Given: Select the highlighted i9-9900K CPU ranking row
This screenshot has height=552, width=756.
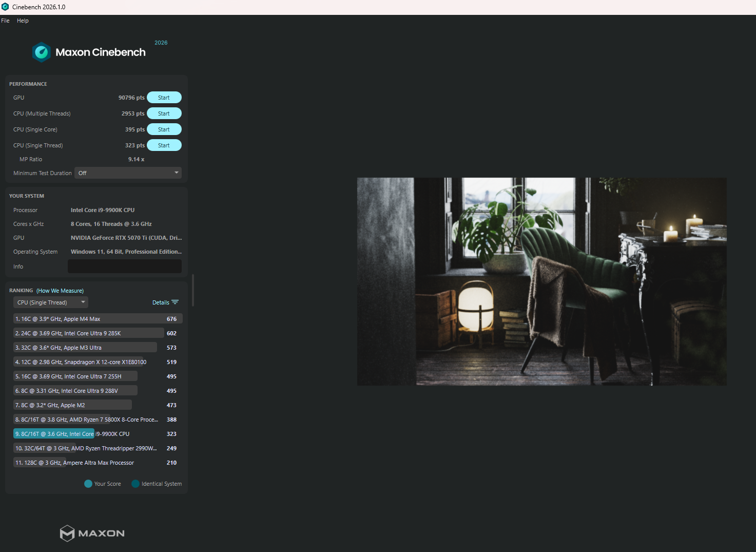Looking at the screenshot, I should 98,434.
